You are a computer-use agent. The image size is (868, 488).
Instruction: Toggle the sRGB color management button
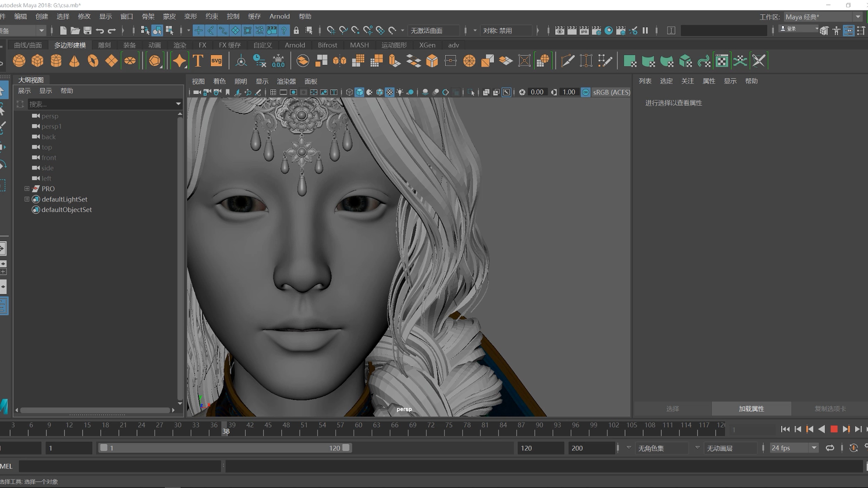(586, 92)
